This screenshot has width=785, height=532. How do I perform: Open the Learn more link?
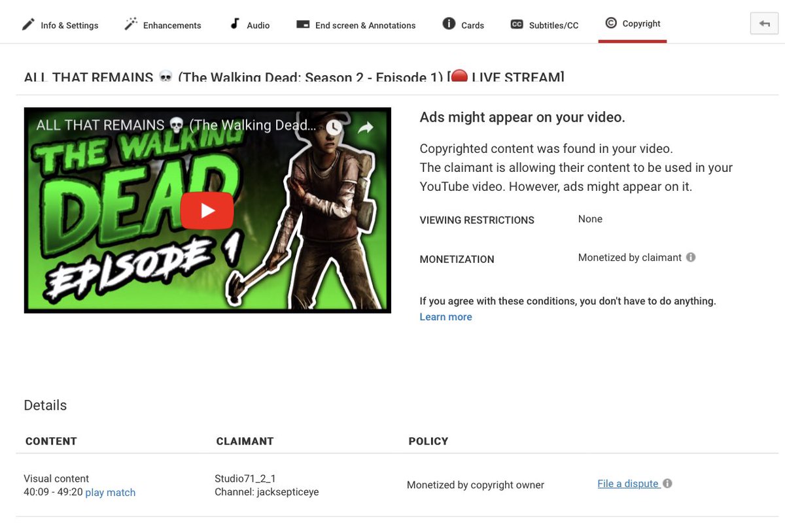[x=445, y=317]
